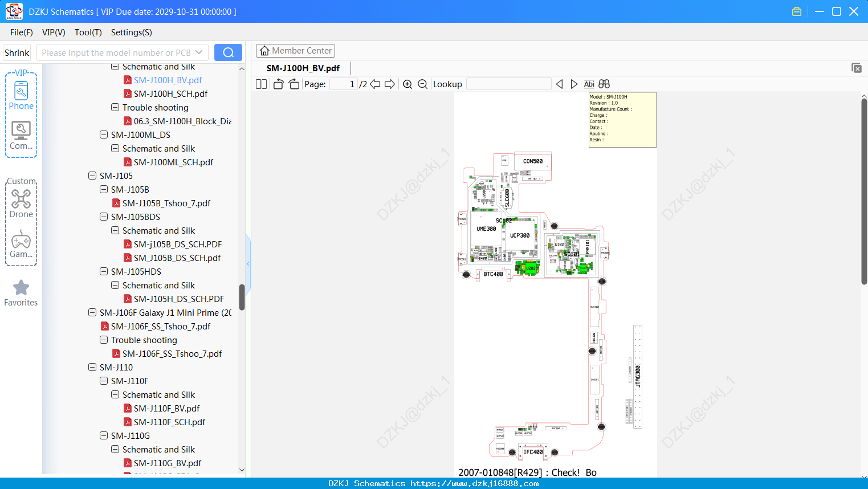
Task: Click the CON500 connector on the board
Action: [533, 161]
